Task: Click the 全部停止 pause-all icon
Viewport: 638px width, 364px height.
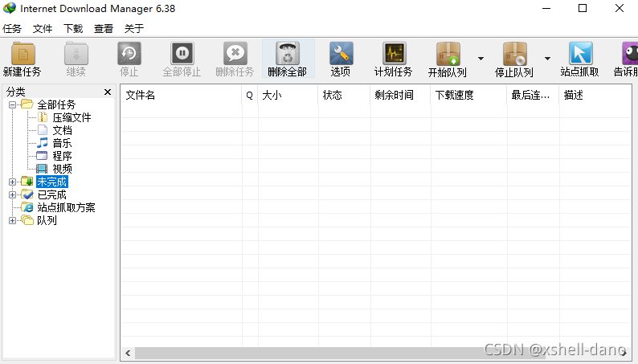Action: pyautogui.click(x=182, y=54)
